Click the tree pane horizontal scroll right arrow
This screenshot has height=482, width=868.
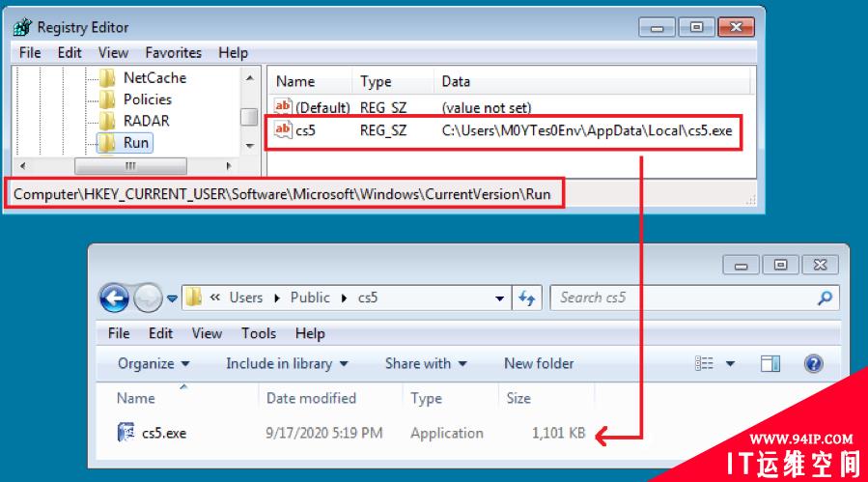click(x=229, y=165)
